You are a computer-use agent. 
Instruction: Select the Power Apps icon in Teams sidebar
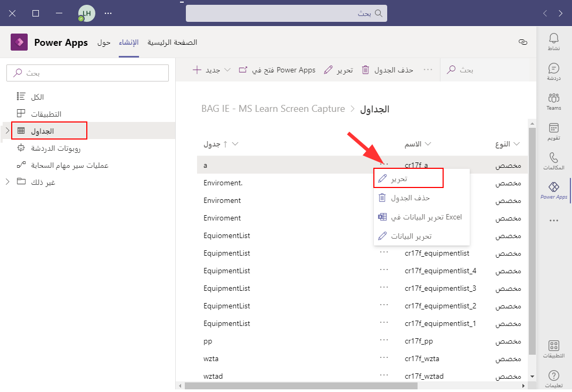tap(553, 190)
